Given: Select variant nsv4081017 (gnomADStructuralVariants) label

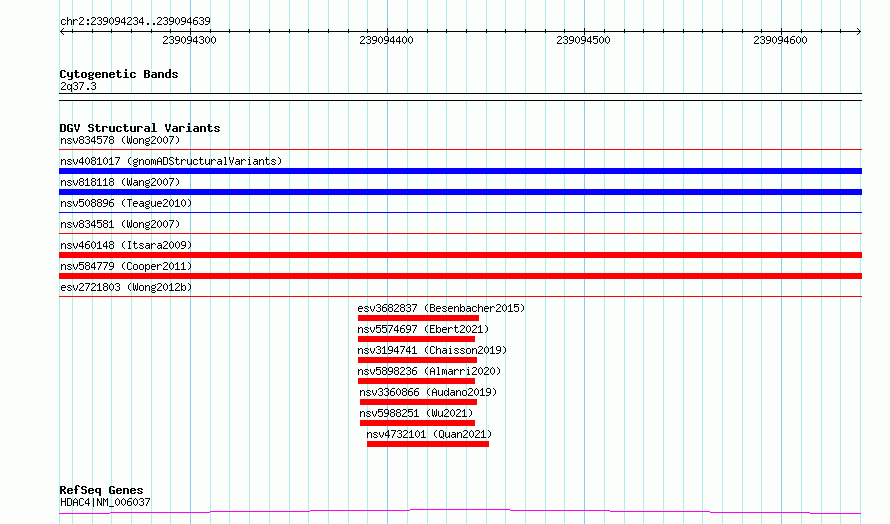Looking at the screenshot, I should (x=171, y=161).
